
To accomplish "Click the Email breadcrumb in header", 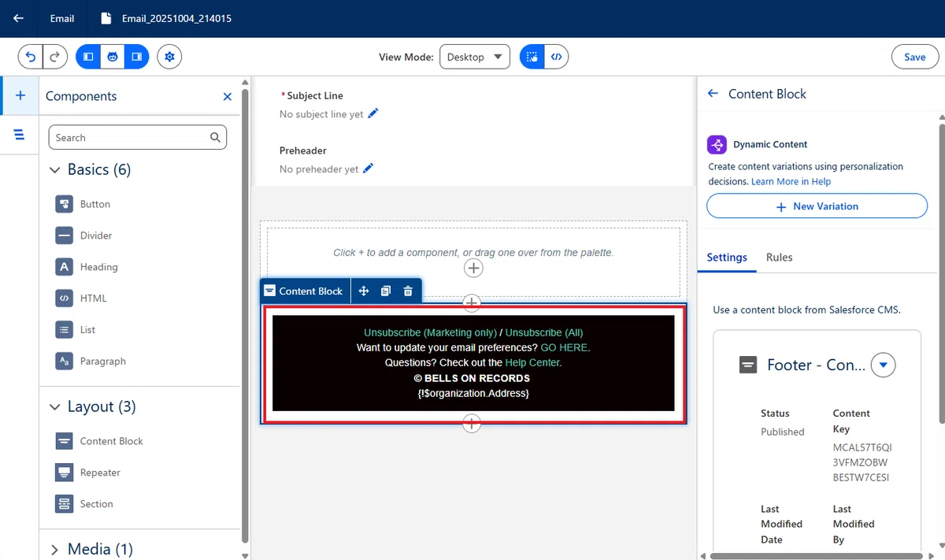I will 62,18.
